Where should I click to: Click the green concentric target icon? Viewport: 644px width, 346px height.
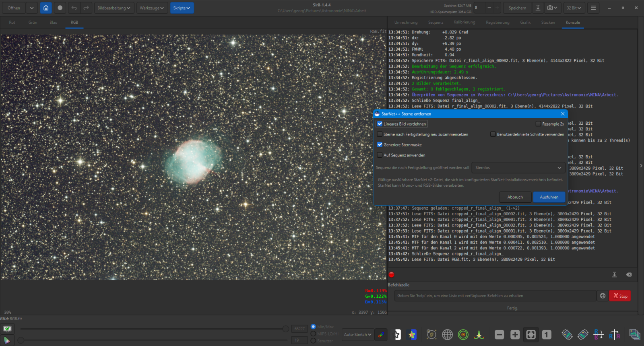(x=463, y=334)
